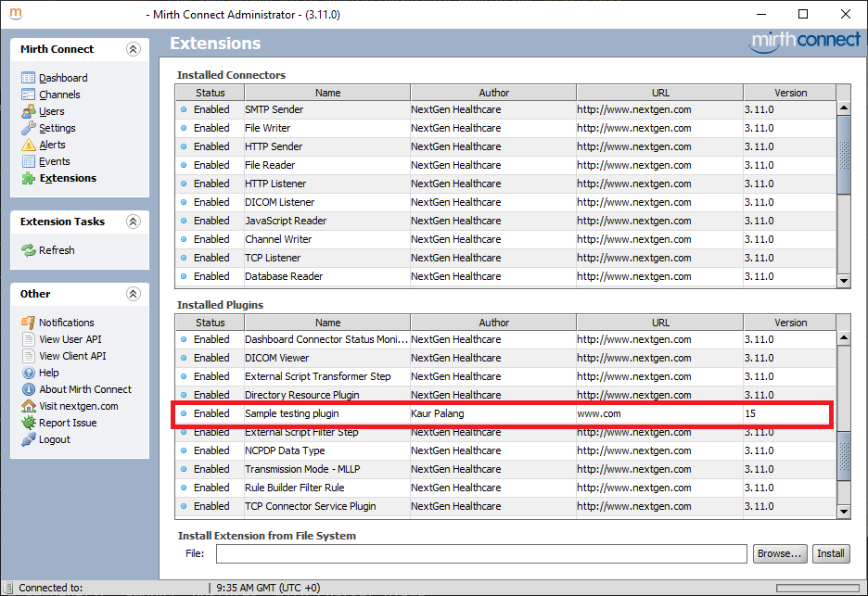Click plugins table scroll up arrow
868x596 pixels.
844,337
